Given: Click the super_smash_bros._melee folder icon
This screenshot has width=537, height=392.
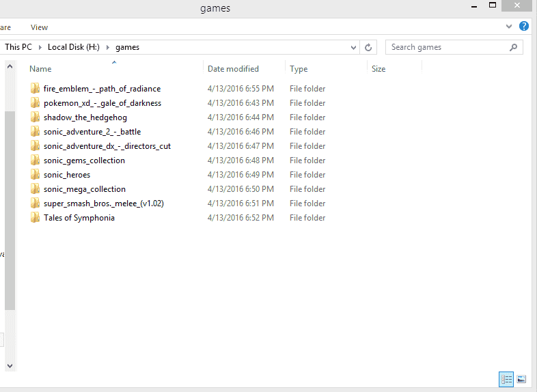Looking at the screenshot, I should (x=35, y=204).
